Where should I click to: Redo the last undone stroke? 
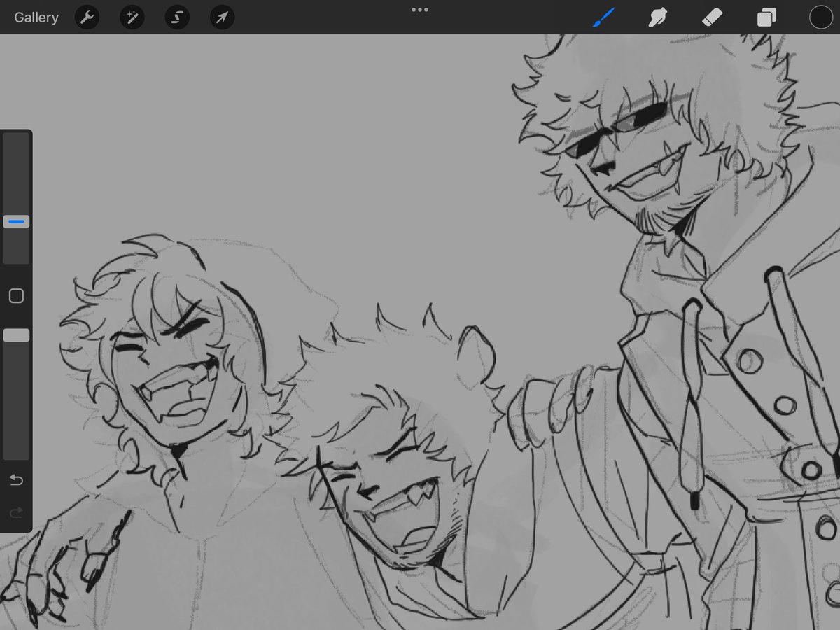(x=16, y=514)
